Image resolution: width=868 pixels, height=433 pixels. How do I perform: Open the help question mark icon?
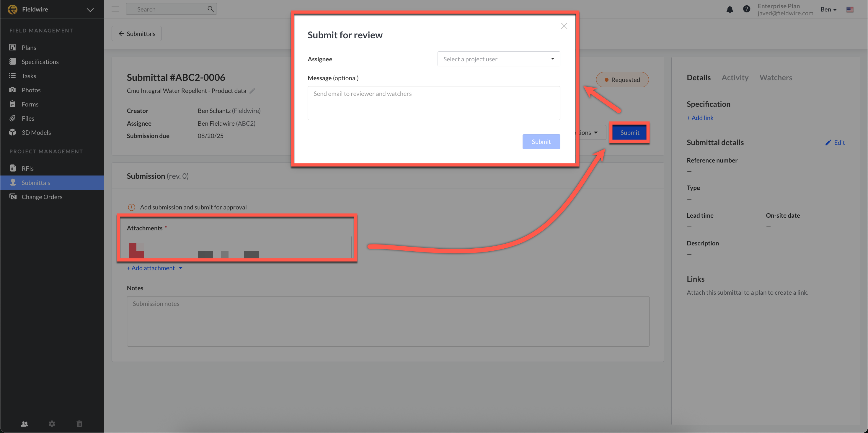click(746, 9)
